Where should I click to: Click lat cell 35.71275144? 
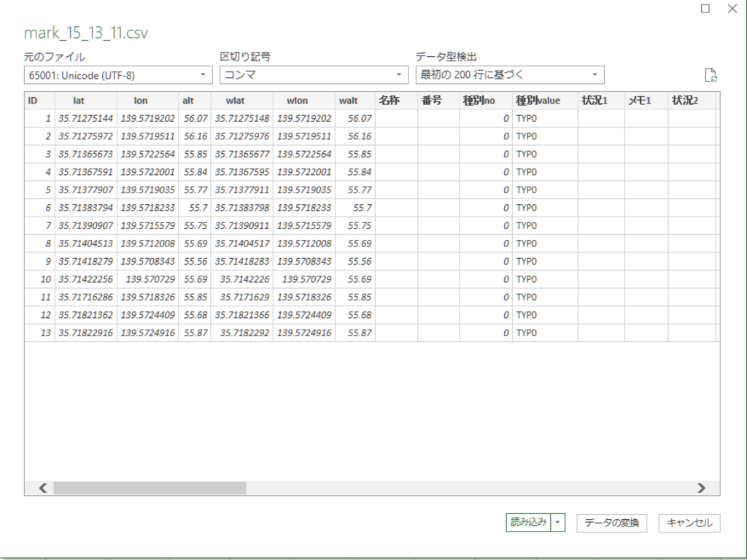pyautogui.click(x=86, y=118)
